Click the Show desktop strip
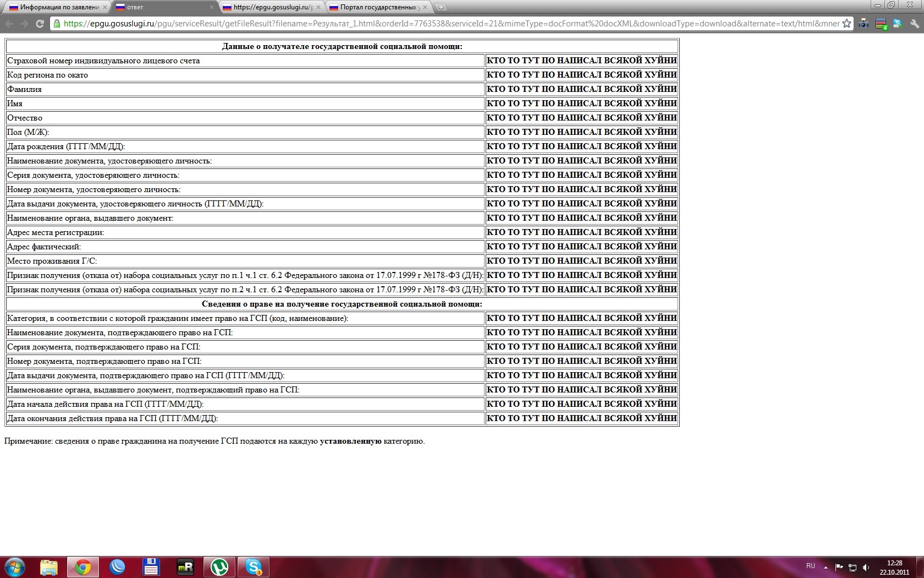The width and height of the screenshot is (924, 578). click(920, 567)
